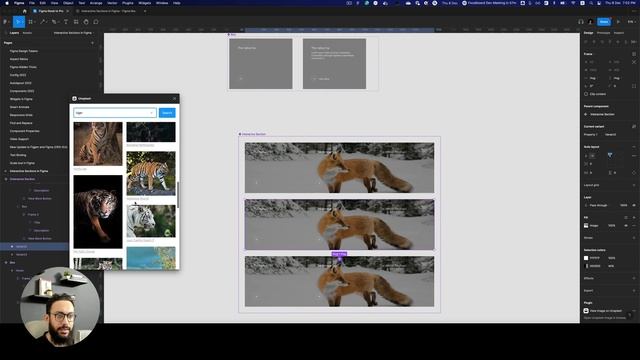Viewport: 640px width, 360px height.
Task: Open the Pass through blend mode dropdown
Action: pos(598,205)
